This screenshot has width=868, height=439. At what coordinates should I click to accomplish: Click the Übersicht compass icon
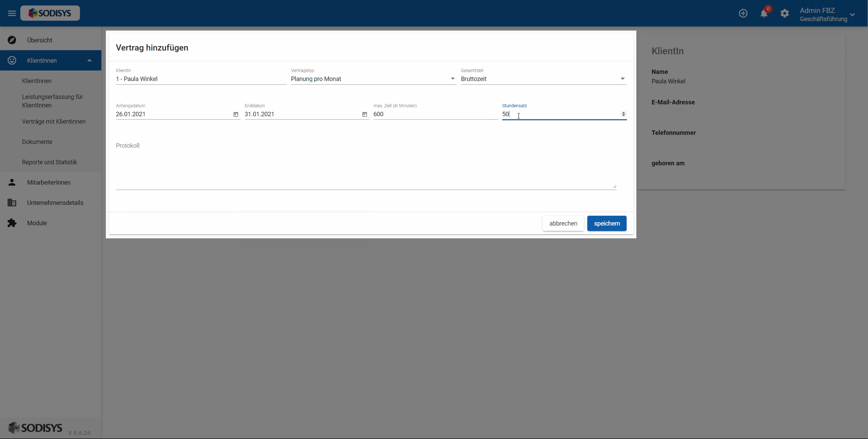coord(12,40)
